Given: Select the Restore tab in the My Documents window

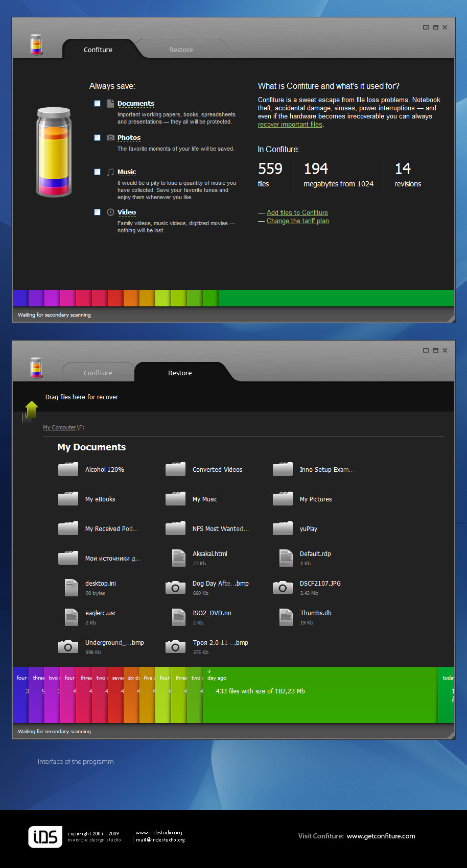Looking at the screenshot, I should [180, 373].
